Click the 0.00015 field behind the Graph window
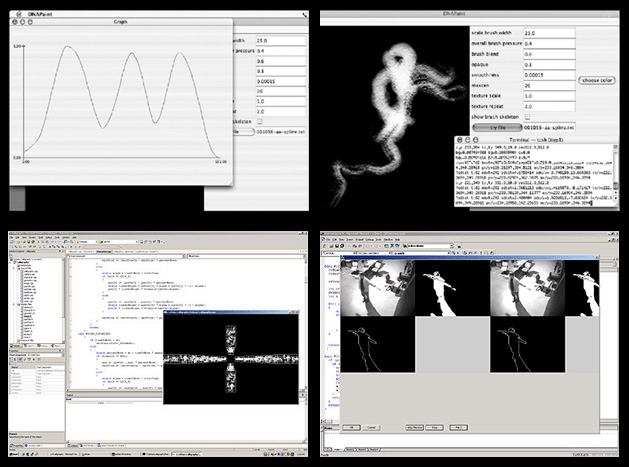The height and width of the screenshot is (467, 629). pyautogui.click(x=281, y=81)
